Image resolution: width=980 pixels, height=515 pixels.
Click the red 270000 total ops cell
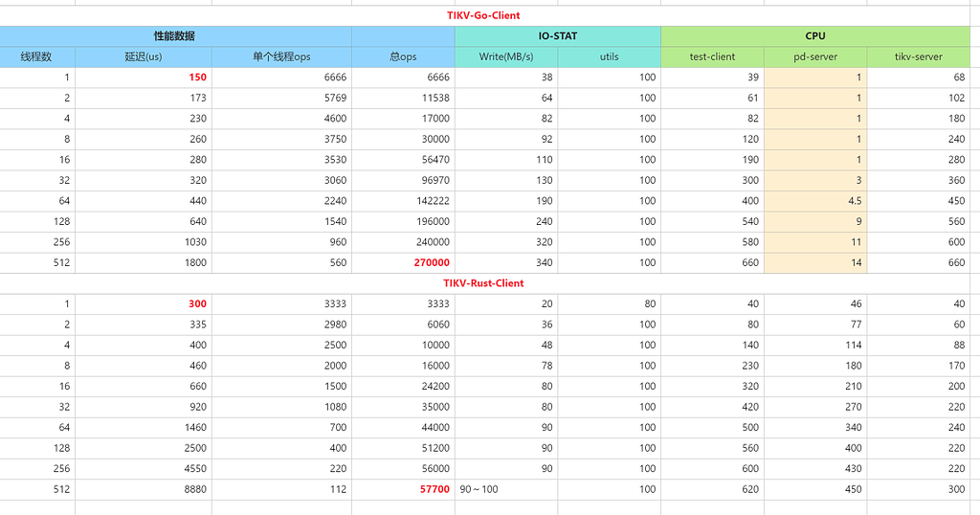[x=431, y=262]
